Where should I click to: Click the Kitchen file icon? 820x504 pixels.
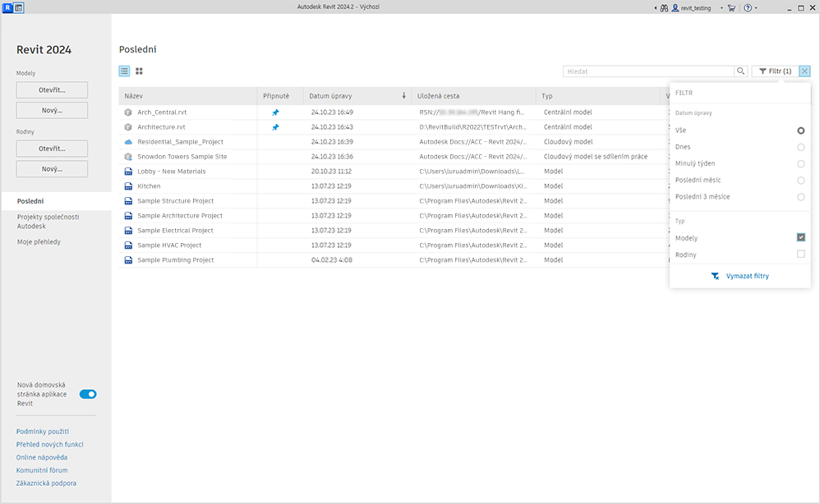point(128,186)
